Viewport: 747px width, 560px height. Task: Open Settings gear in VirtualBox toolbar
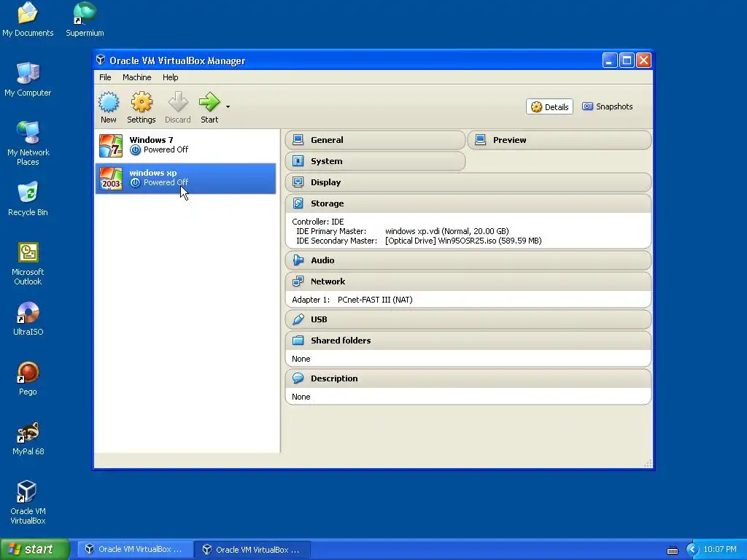pyautogui.click(x=142, y=108)
